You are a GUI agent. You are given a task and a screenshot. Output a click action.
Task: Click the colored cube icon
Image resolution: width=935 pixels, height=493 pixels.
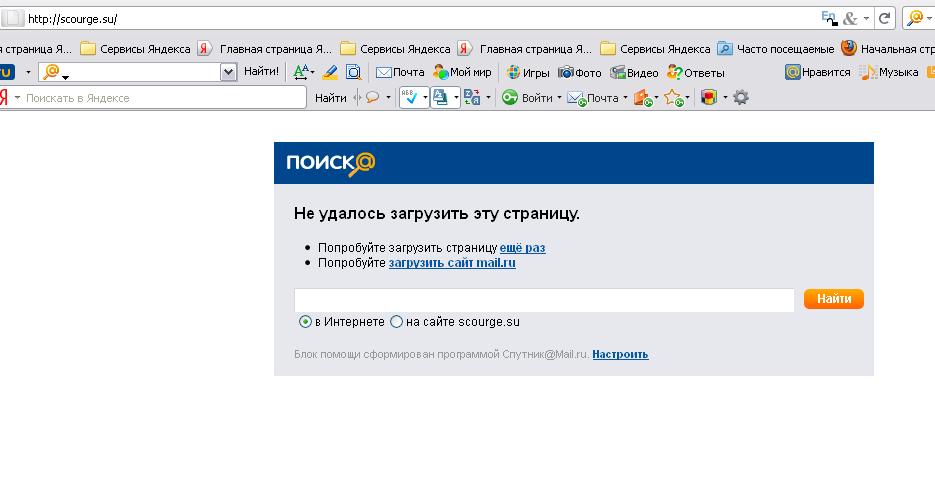click(709, 97)
